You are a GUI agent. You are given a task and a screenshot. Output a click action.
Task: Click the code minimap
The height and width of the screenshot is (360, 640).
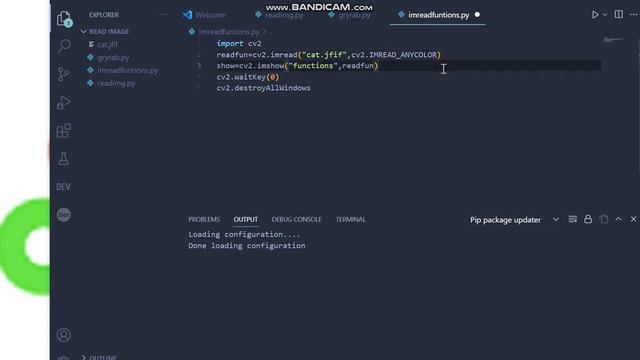click(x=613, y=40)
